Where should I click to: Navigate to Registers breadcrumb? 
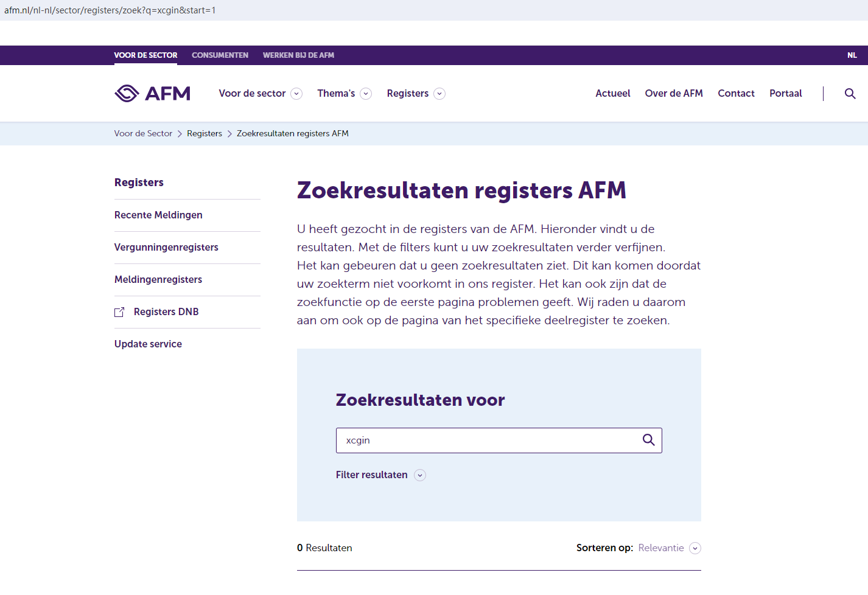[x=205, y=134]
